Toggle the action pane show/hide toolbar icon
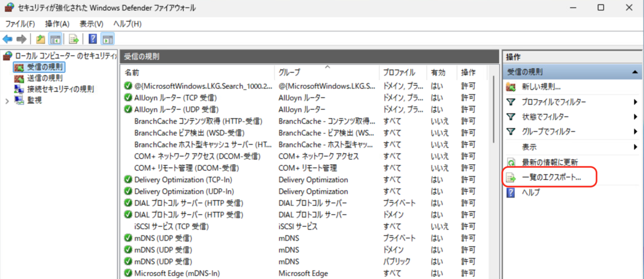This screenshot has height=279, width=644. (x=107, y=39)
